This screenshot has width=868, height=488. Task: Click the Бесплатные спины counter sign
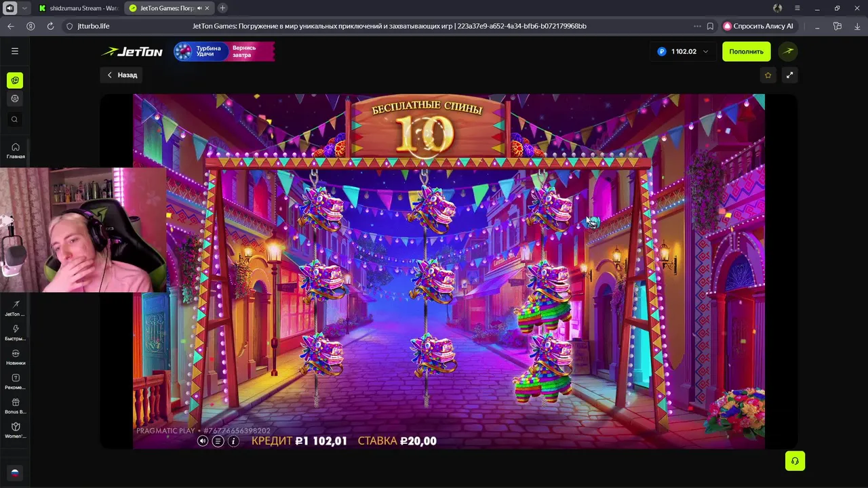click(429, 127)
